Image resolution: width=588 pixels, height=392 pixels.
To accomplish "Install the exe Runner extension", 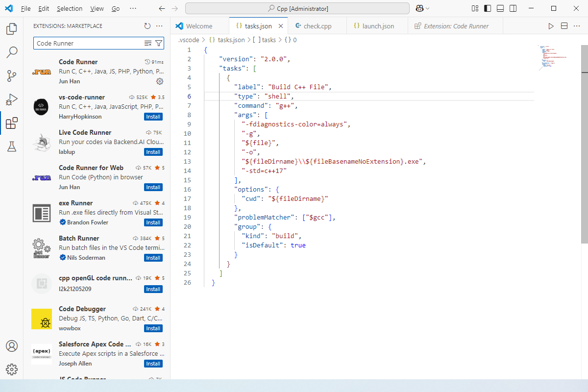I will (x=153, y=222).
